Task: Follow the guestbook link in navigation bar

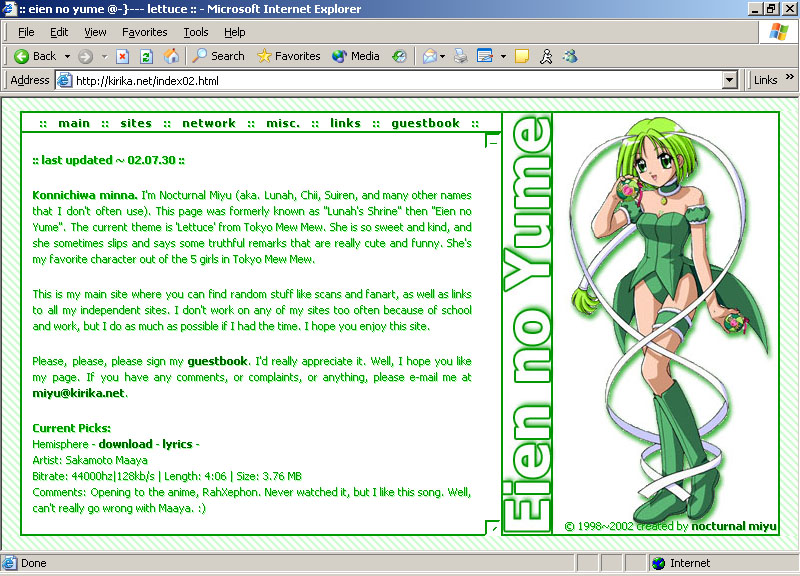Action: coord(425,123)
